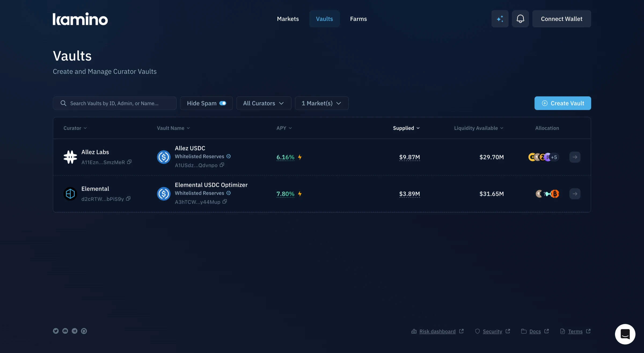Open Elemental USDC Optimizer arrow button
The image size is (644, 353).
point(575,194)
